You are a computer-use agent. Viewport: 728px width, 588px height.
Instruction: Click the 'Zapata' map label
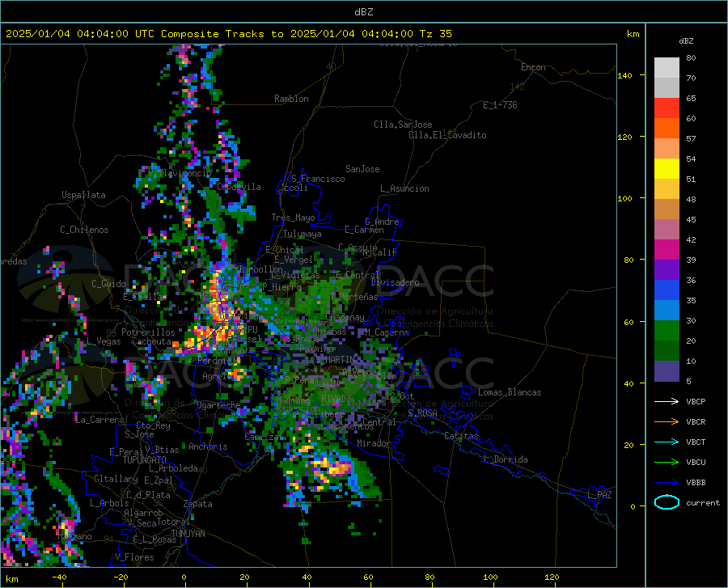(x=198, y=504)
